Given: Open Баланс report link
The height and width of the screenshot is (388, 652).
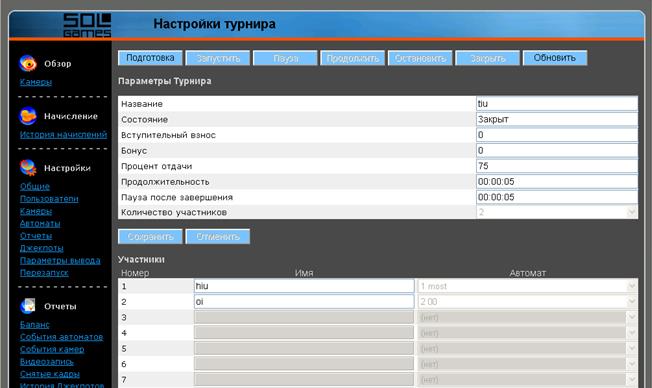Looking at the screenshot, I should (35, 324).
